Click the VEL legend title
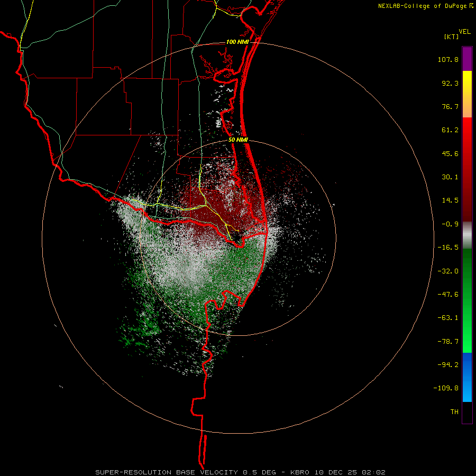Screen dimensions: 476x476 [x=464, y=32]
